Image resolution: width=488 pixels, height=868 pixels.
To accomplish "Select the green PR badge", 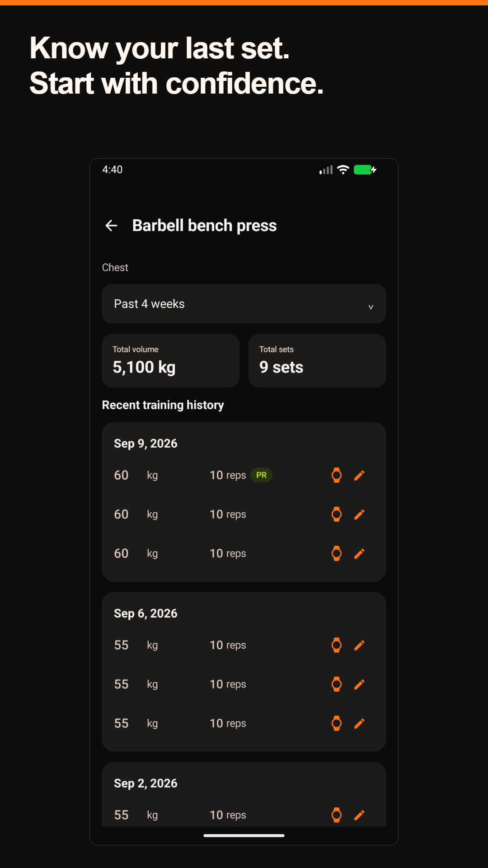I will (x=261, y=475).
